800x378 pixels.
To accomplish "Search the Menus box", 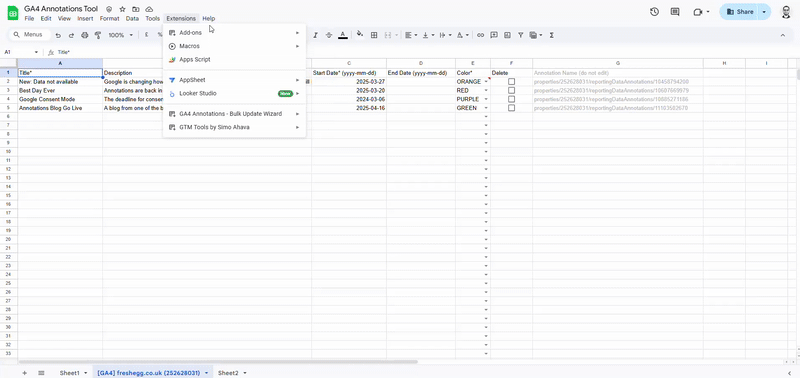I will click(x=31, y=35).
